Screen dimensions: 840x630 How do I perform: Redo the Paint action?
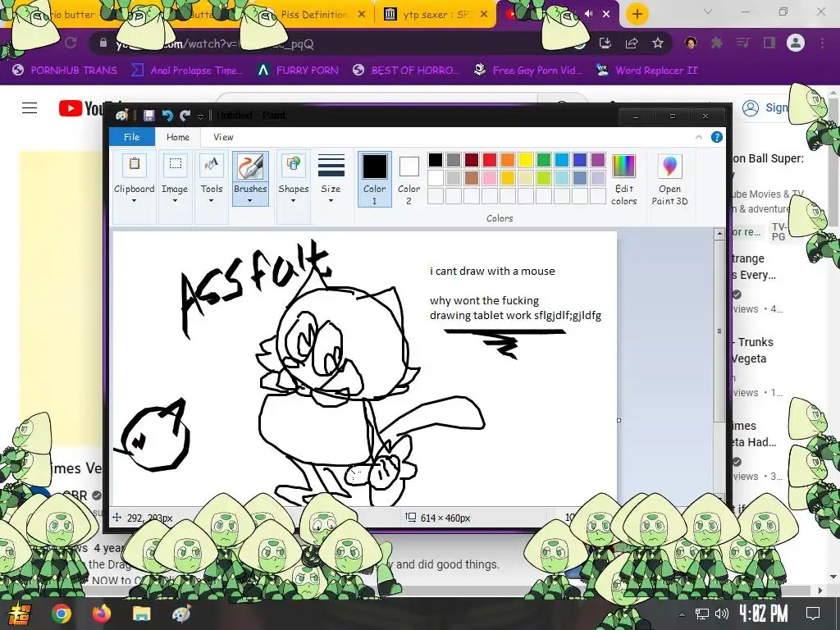185,115
